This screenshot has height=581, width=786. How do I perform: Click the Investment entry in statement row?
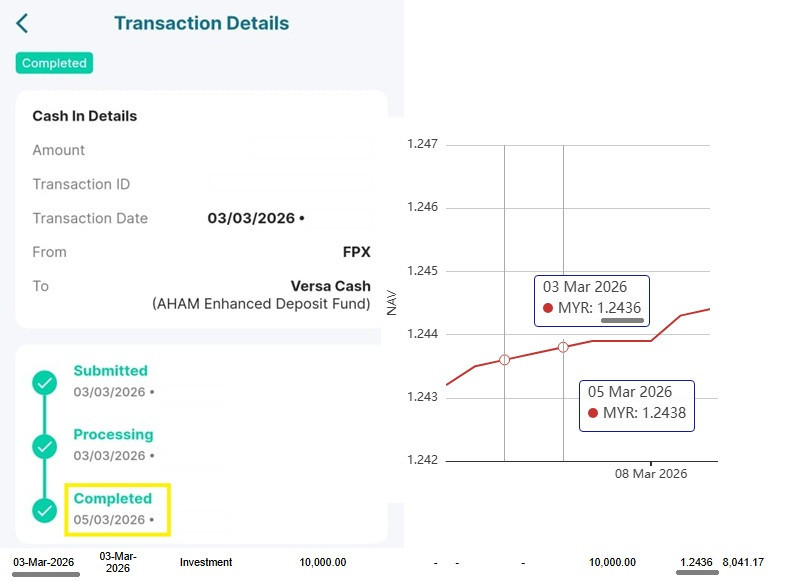(x=206, y=562)
